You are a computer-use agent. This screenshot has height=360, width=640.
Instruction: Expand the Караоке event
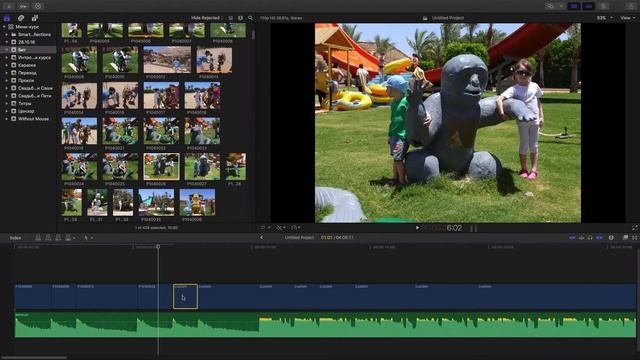[x=7, y=65]
